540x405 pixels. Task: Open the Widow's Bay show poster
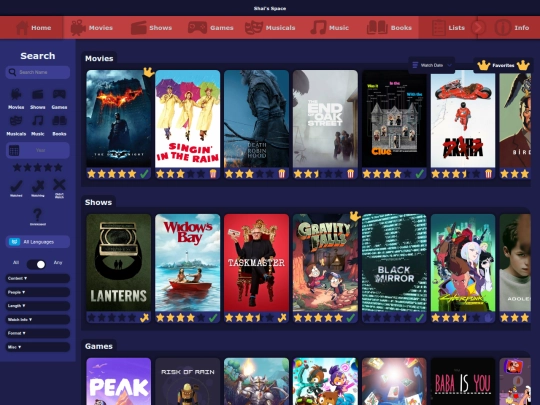tap(188, 263)
